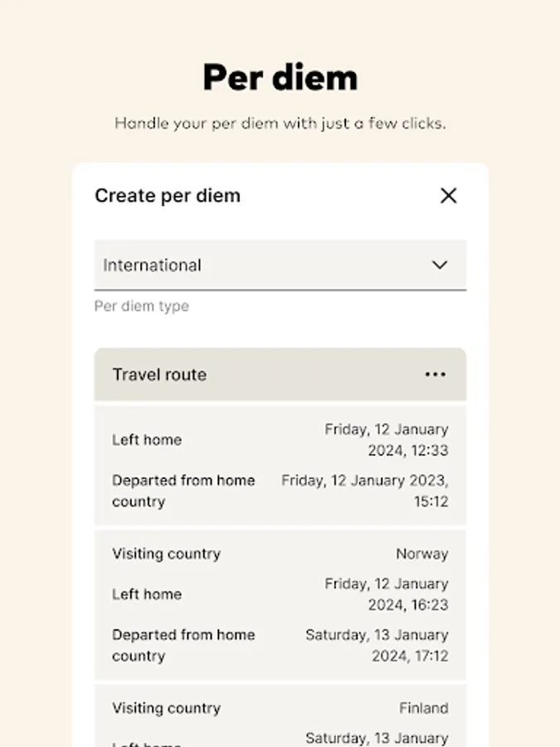The width and height of the screenshot is (560, 747).
Task: Edit the first Left home date, Friday 12:33
Action: (386, 440)
